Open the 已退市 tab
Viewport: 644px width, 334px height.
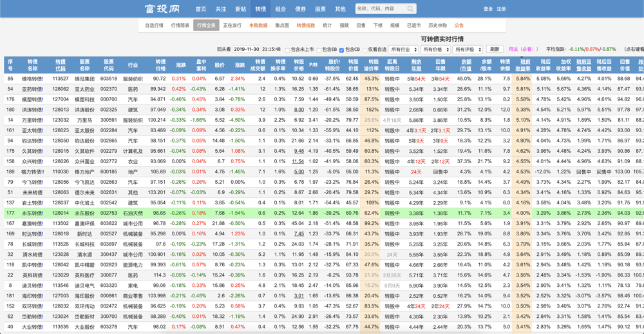tap(413, 25)
